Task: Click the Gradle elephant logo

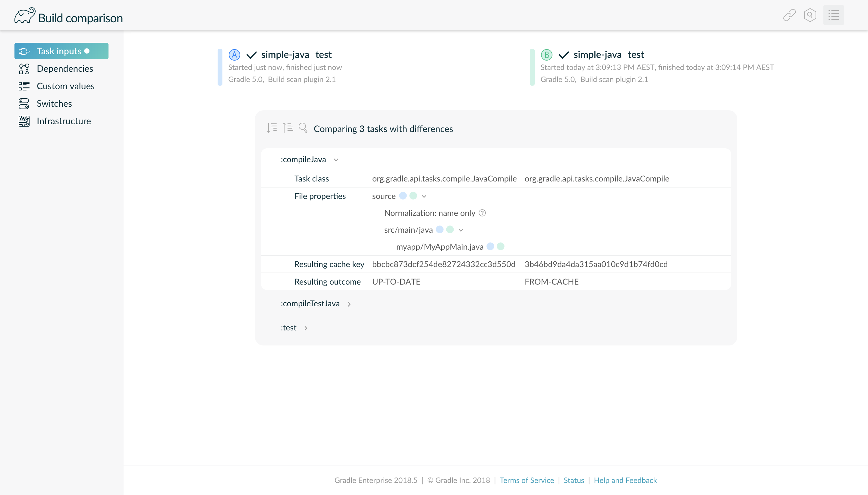Action: coord(24,16)
